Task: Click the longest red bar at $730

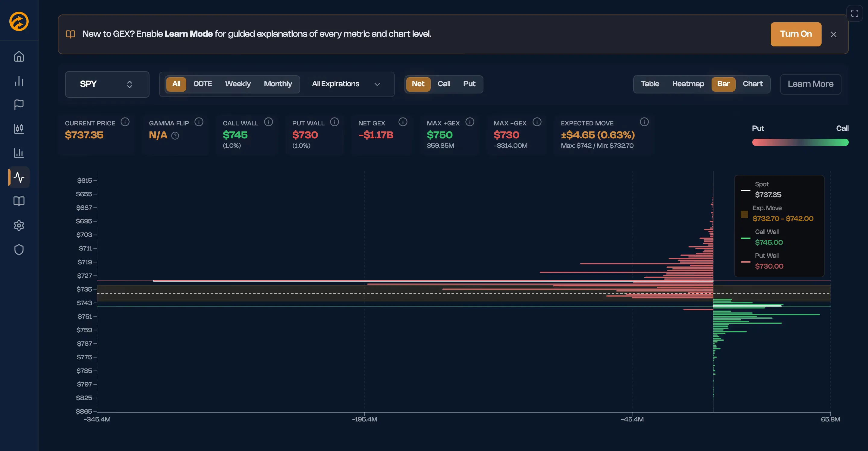Action: (x=433, y=280)
